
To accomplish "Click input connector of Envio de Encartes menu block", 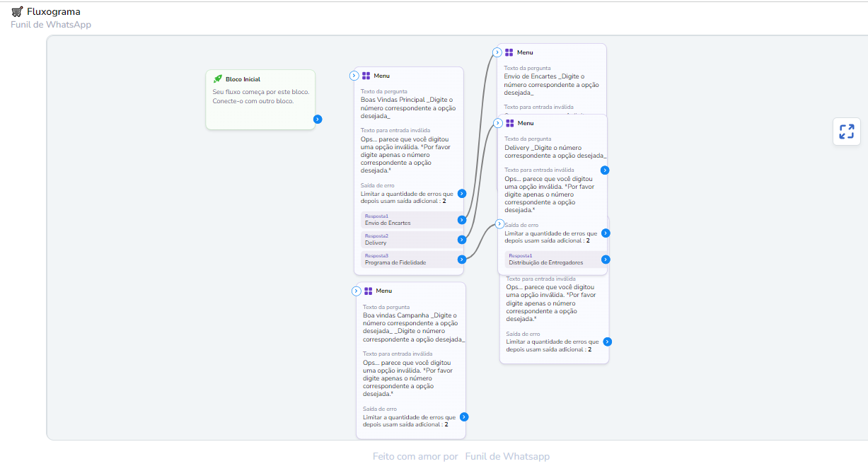I will [497, 52].
